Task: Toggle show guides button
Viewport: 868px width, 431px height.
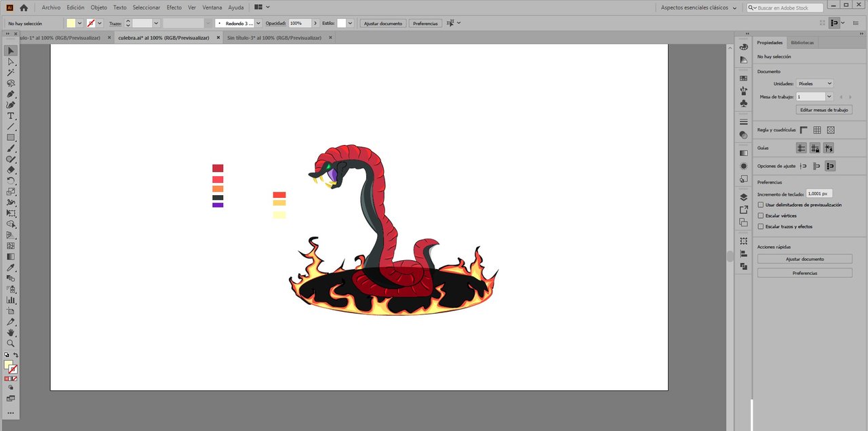Action: click(x=802, y=148)
